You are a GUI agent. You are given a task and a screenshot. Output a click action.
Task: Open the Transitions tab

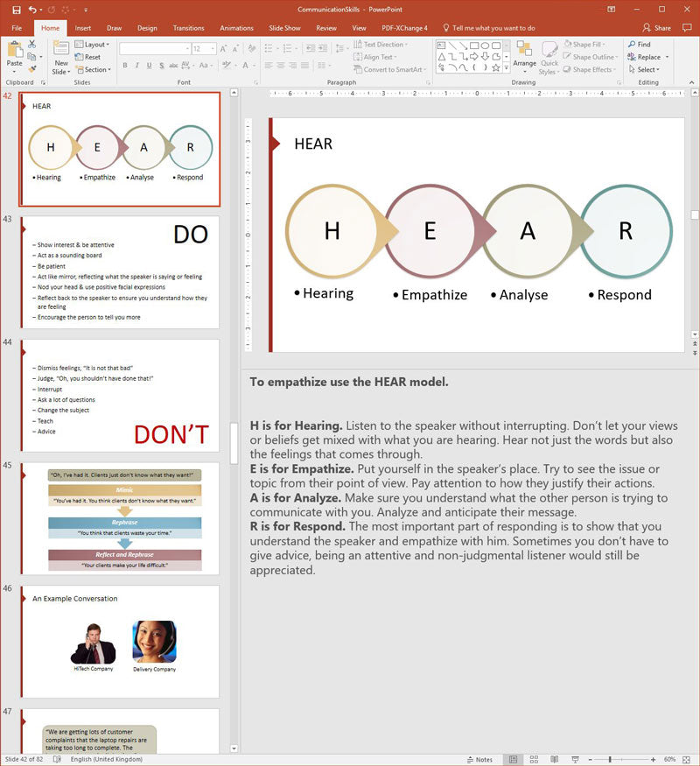188,28
